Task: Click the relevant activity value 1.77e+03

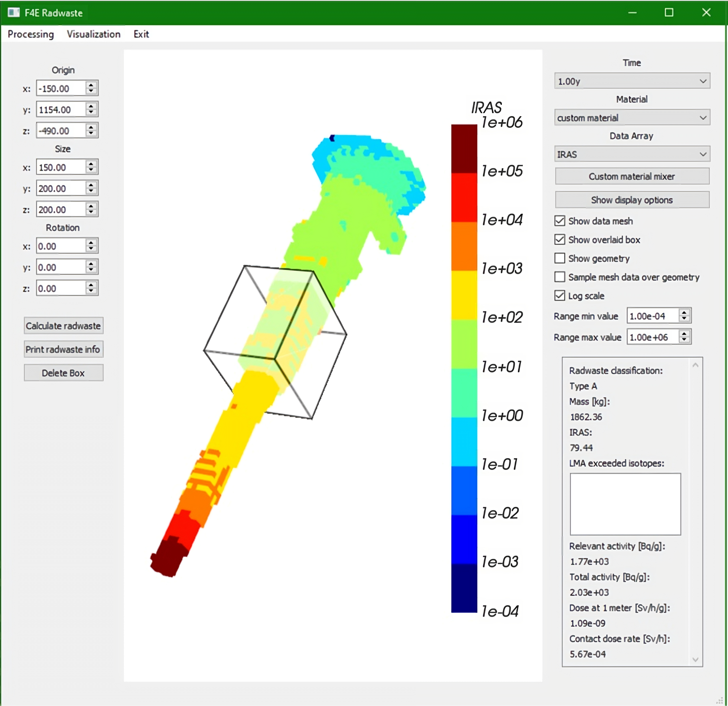Action: 589,562
